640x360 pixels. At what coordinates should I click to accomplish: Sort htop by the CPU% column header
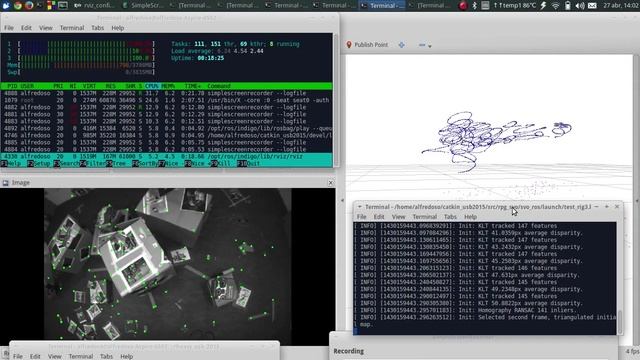151,86
